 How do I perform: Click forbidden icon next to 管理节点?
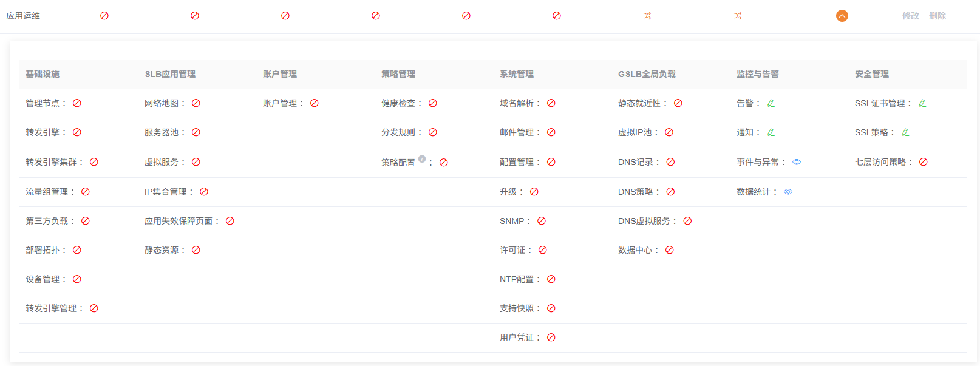[x=77, y=103]
